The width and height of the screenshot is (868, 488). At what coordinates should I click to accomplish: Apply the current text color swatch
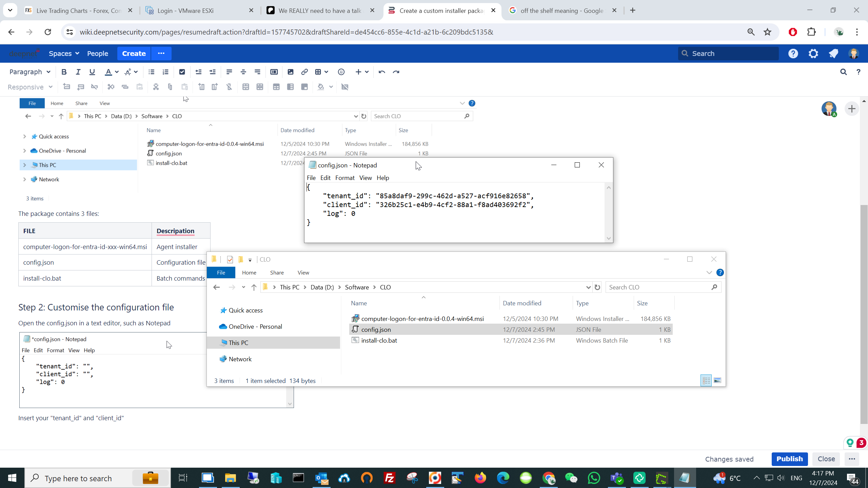pyautogui.click(x=108, y=72)
